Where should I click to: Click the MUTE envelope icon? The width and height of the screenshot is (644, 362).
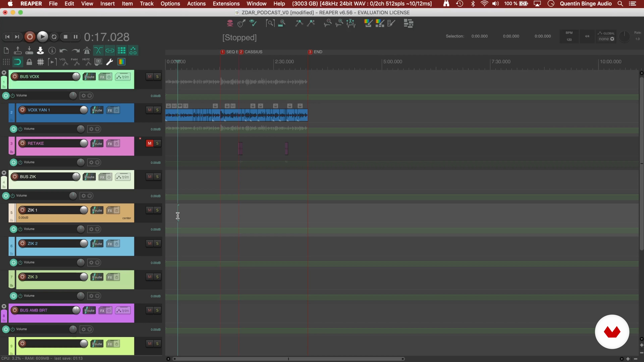coord(87,62)
